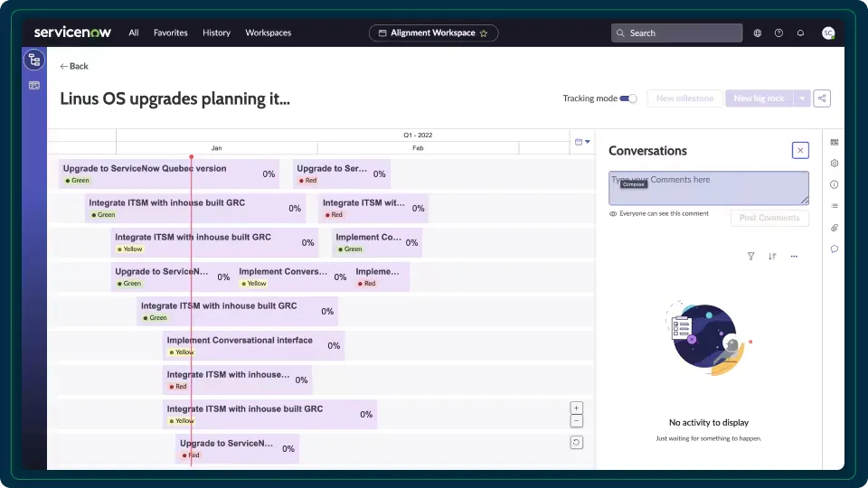
Task: Click the Alignment Workspace pill
Action: [433, 33]
